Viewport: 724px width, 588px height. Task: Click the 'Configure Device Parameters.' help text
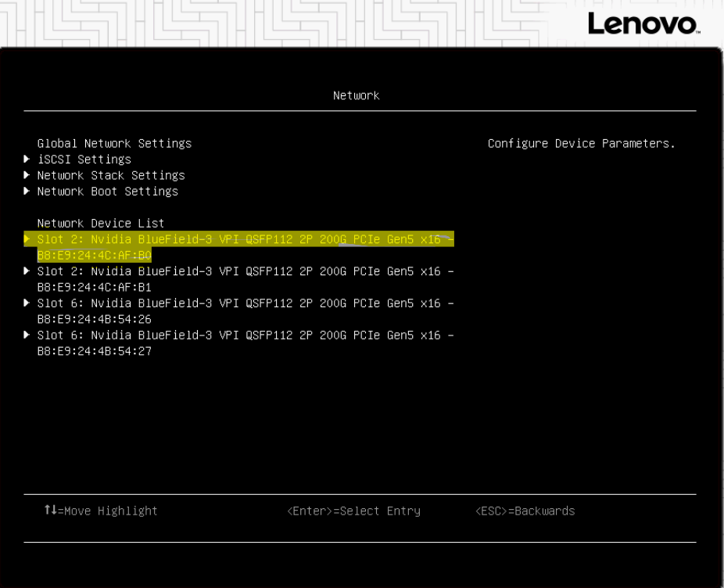pos(582,144)
